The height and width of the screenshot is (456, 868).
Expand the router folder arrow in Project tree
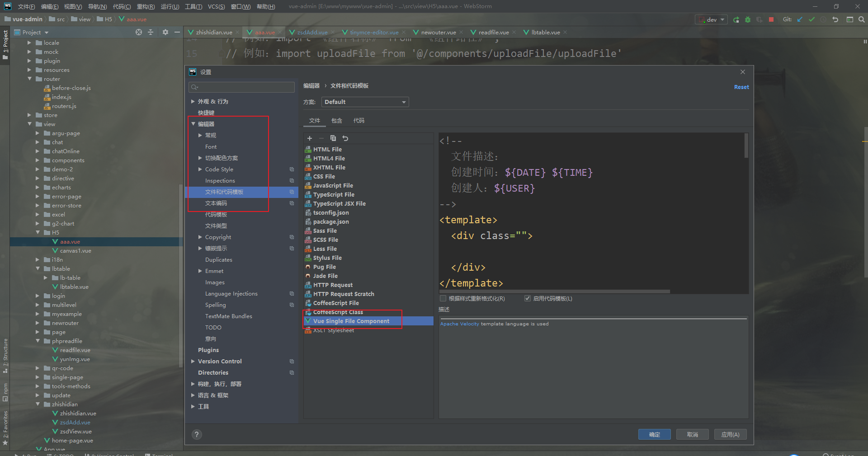click(x=30, y=79)
